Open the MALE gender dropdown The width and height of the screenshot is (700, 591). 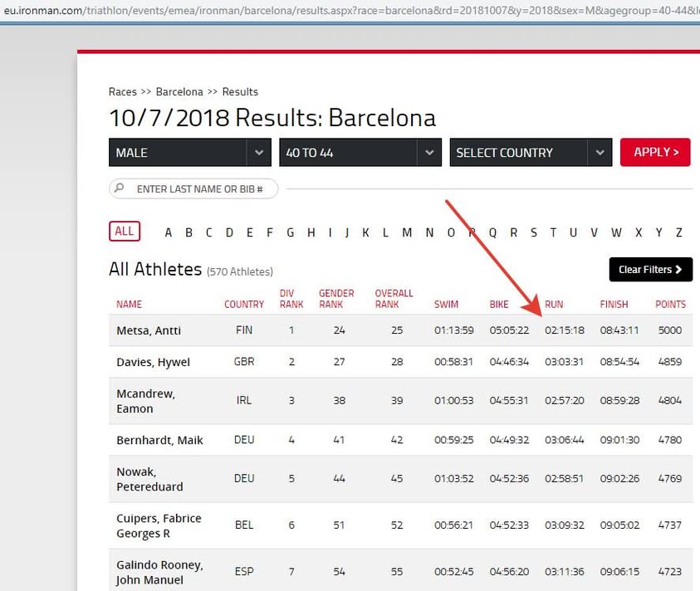point(189,153)
